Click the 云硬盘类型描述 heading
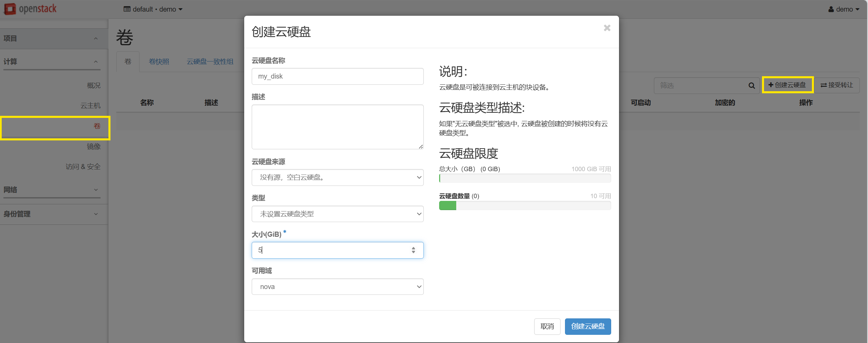The width and height of the screenshot is (868, 343). coord(482,108)
